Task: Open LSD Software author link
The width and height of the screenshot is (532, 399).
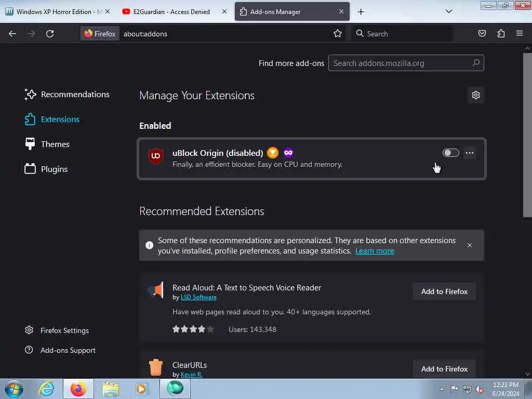Action: coord(198,297)
